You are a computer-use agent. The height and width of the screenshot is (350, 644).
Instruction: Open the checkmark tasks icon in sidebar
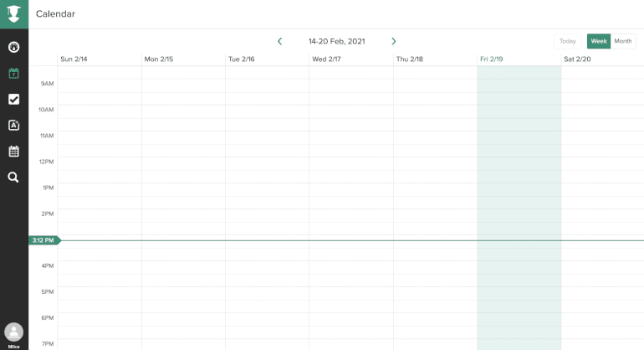pos(14,99)
